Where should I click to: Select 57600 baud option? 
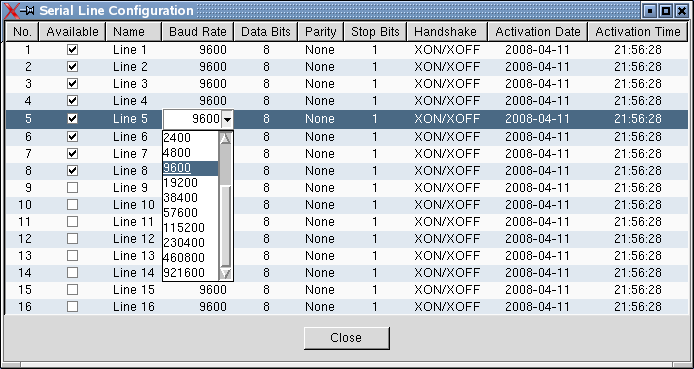coord(191,213)
